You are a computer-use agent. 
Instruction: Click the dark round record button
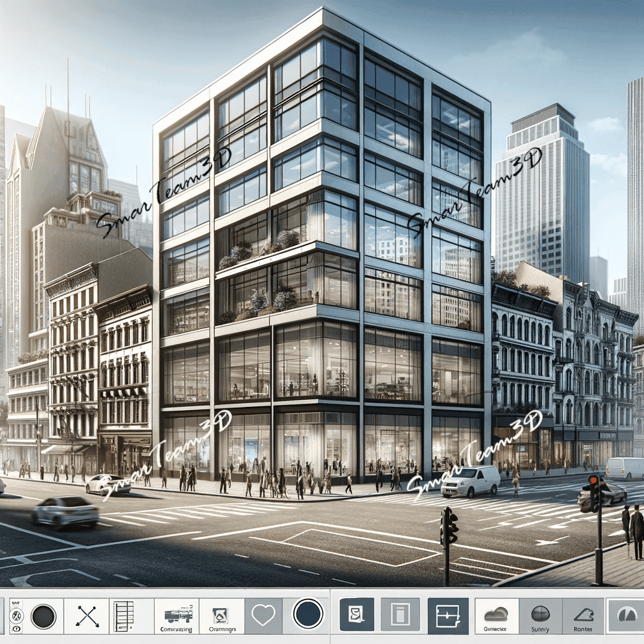(43, 616)
